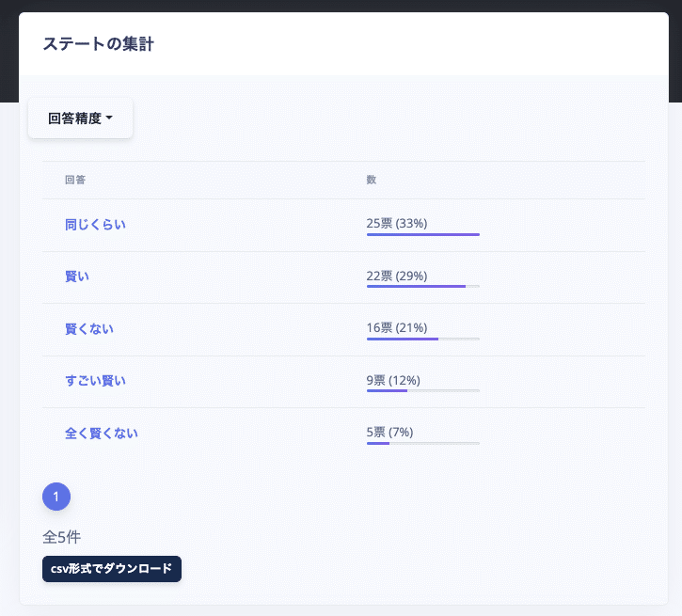Screen dimensions: 682x616
Task: Open the すごい賢い answer link
Action: 95,381
